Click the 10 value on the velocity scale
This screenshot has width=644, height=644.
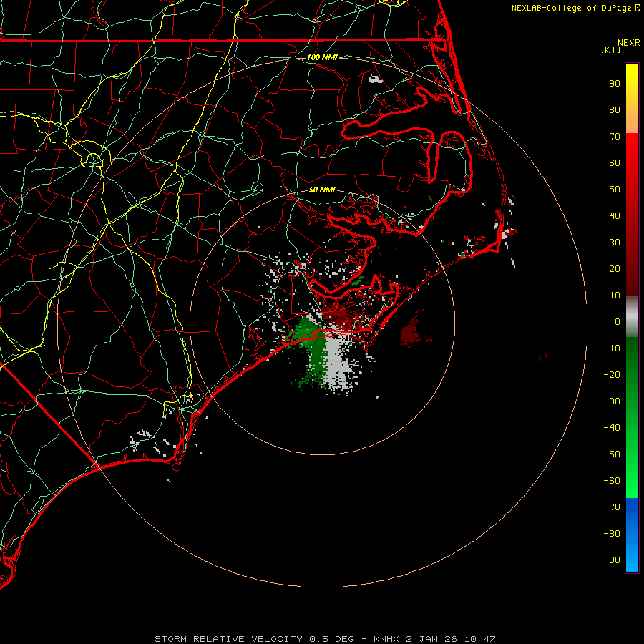(615, 296)
